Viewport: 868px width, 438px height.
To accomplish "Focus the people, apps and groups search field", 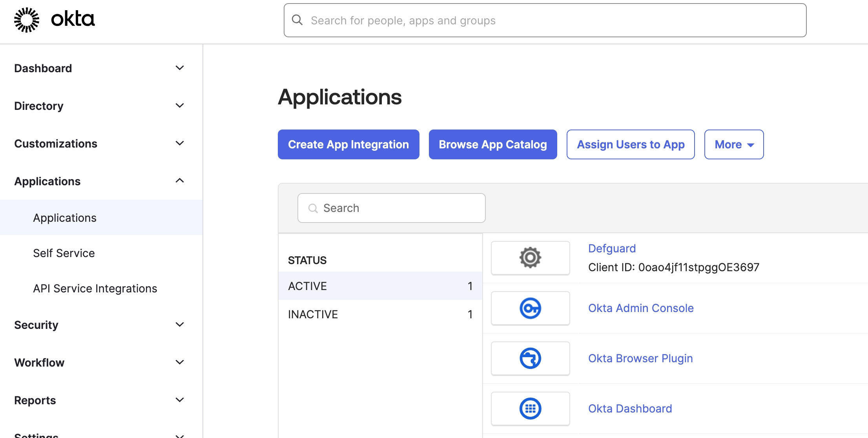I will click(x=549, y=20).
